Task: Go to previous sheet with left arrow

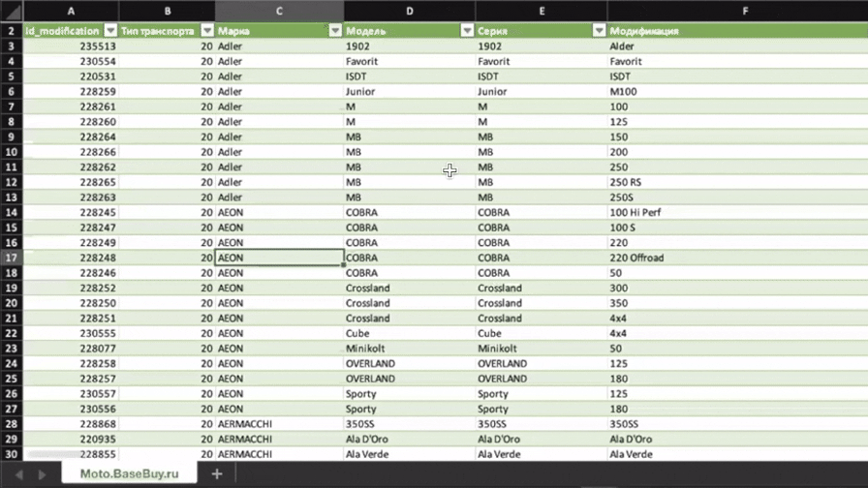Action: click(19, 474)
